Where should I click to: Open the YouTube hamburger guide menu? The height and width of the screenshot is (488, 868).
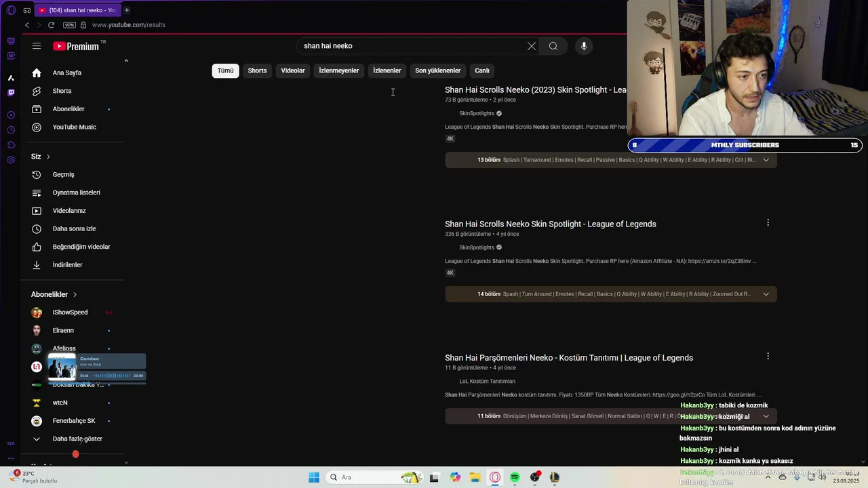[37, 46]
